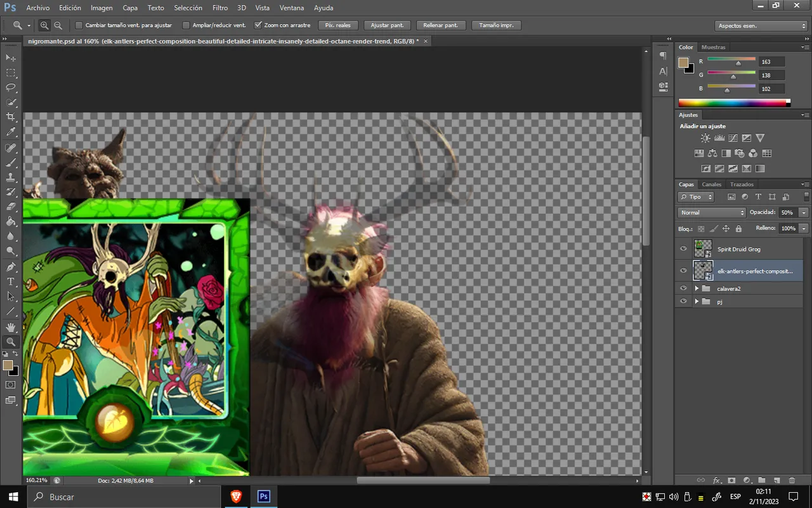
Task: Add a Color Balance adjustment
Action: (x=712, y=153)
